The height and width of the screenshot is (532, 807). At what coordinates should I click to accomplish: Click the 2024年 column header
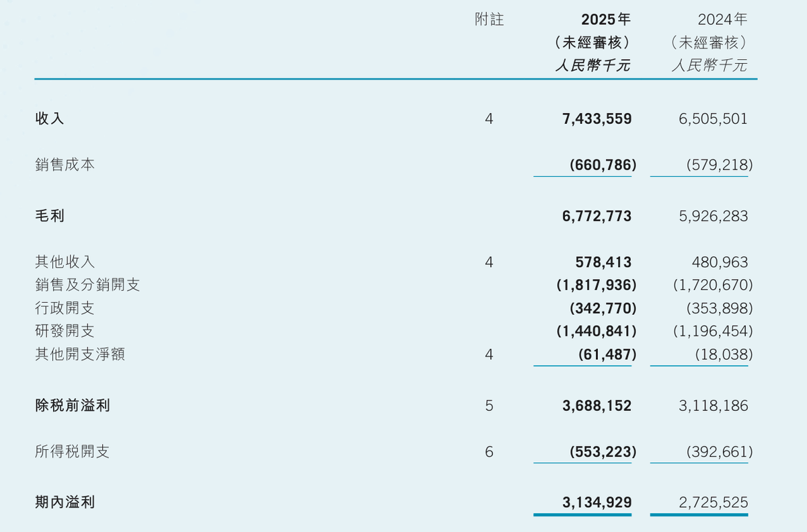tap(723, 20)
